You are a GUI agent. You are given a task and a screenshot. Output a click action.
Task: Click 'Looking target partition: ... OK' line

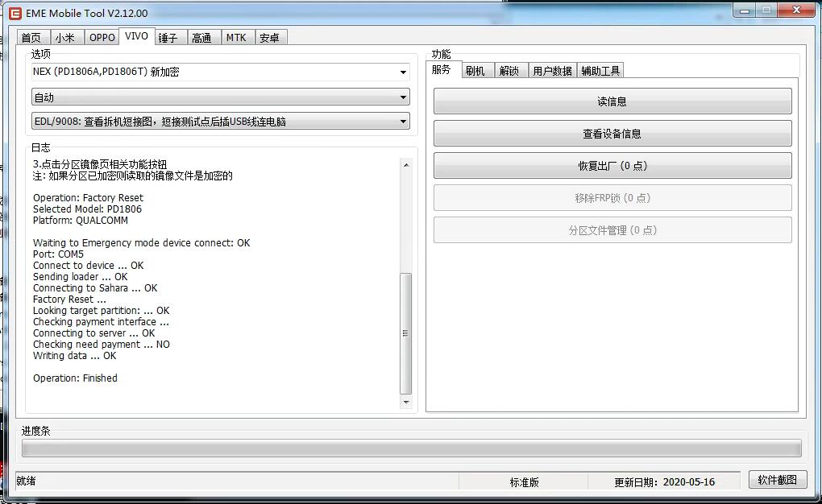tap(102, 310)
